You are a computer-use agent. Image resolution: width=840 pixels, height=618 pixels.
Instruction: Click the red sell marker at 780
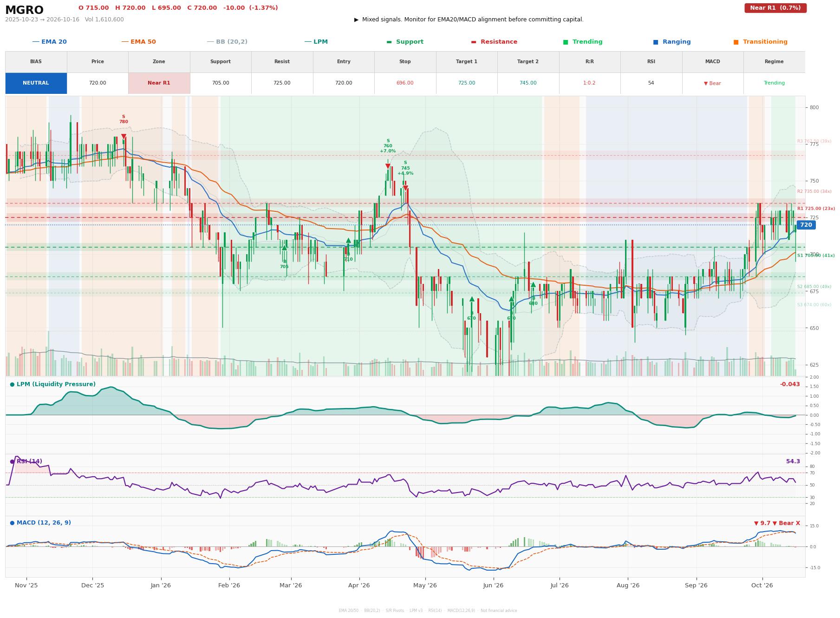coord(124,137)
